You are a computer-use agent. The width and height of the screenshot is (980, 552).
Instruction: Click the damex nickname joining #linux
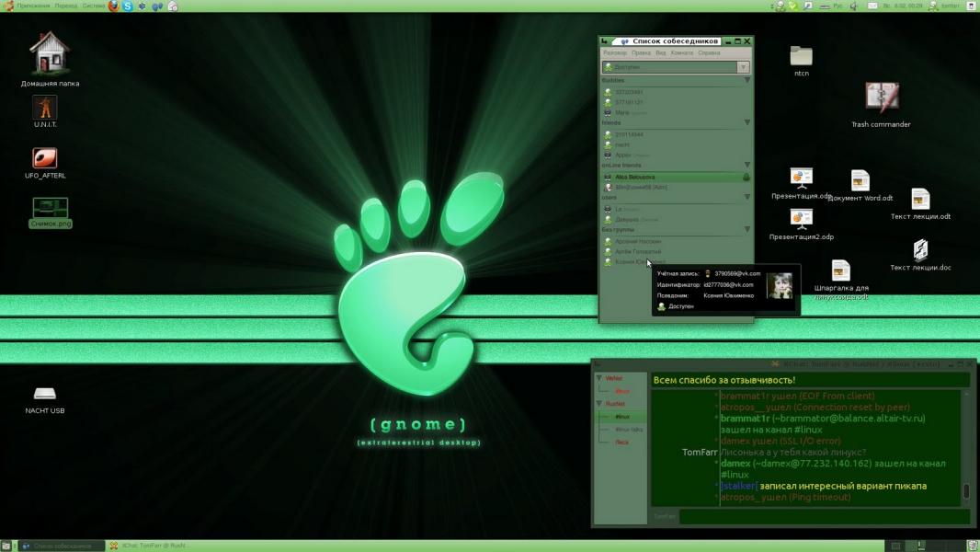[x=735, y=464]
